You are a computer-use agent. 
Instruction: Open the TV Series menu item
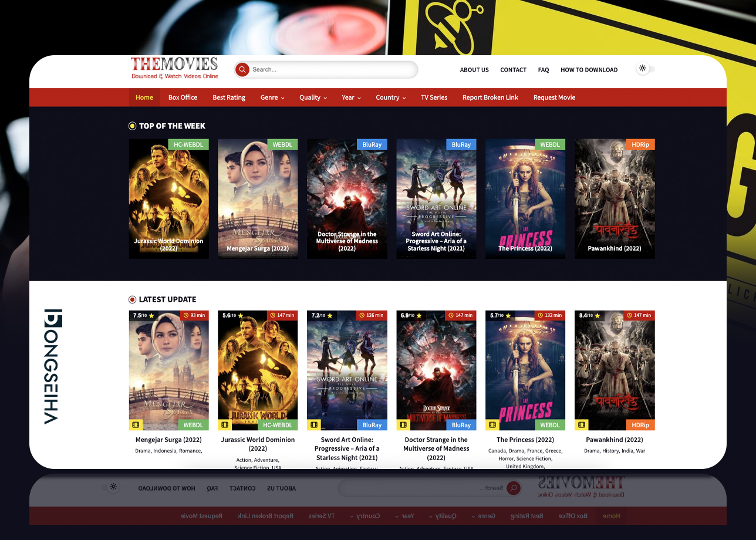(434, 97)
